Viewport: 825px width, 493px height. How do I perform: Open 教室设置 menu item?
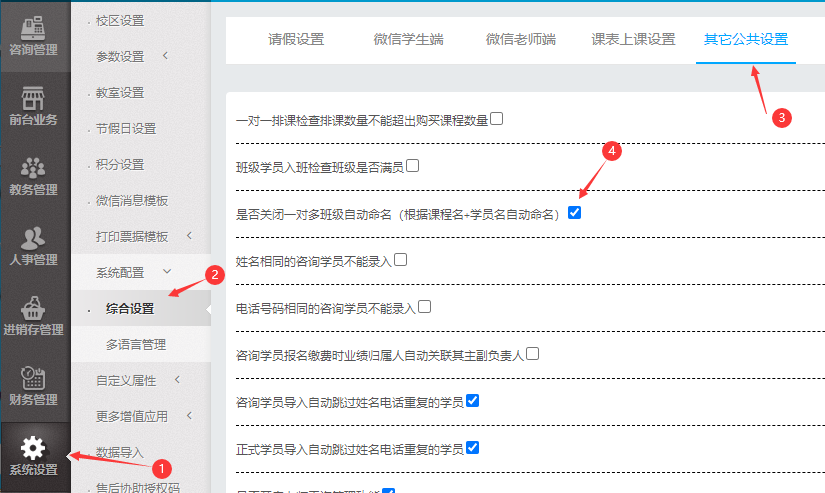pyautogui.click(x=120, y=93)
